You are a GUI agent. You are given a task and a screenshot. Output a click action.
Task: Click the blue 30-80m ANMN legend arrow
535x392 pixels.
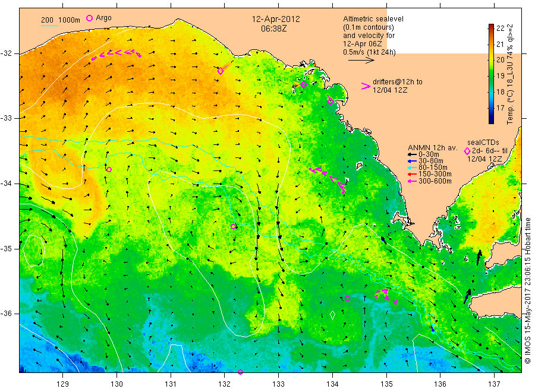coord(412,161)
